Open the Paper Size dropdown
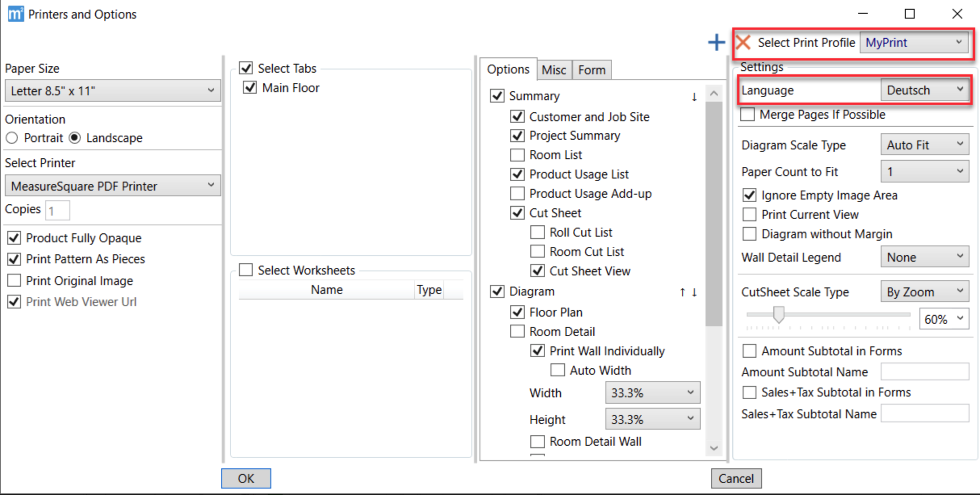 click(112, 91)
